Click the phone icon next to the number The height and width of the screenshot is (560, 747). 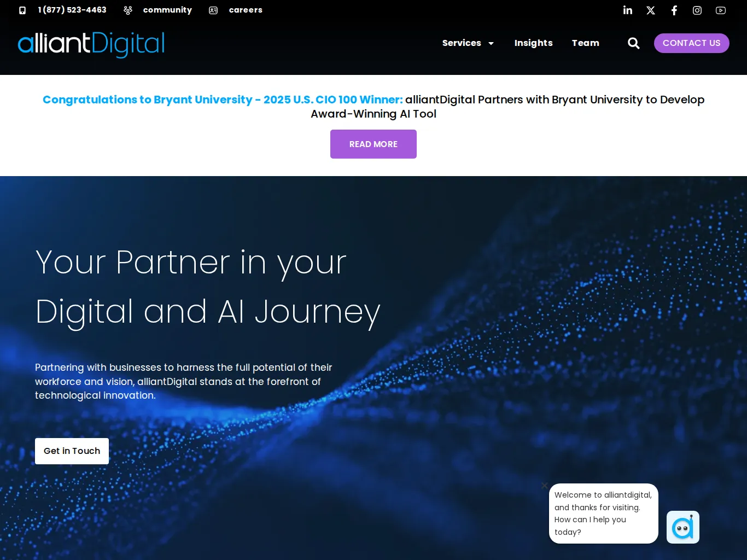pos(22,10)
